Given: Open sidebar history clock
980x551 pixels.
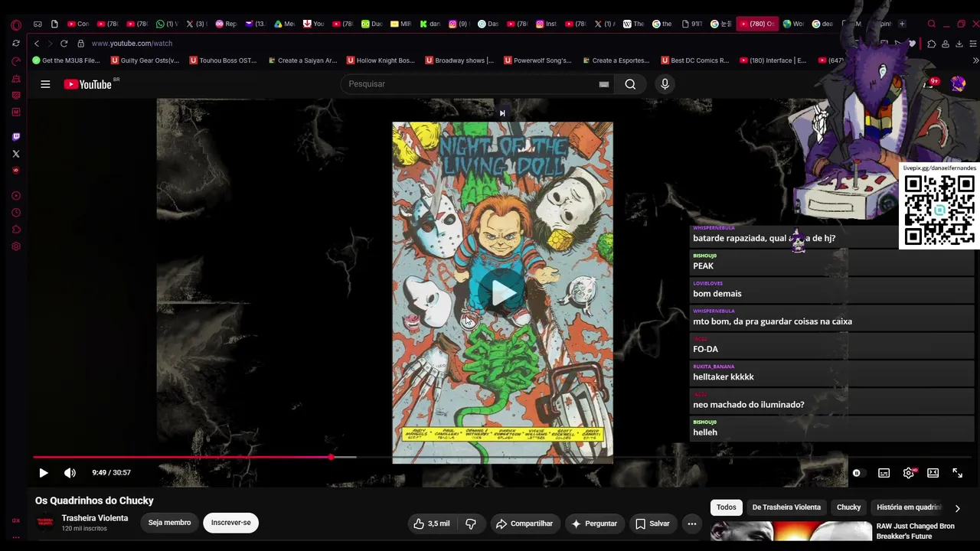Looking at the screenshot, I should 16,213.
